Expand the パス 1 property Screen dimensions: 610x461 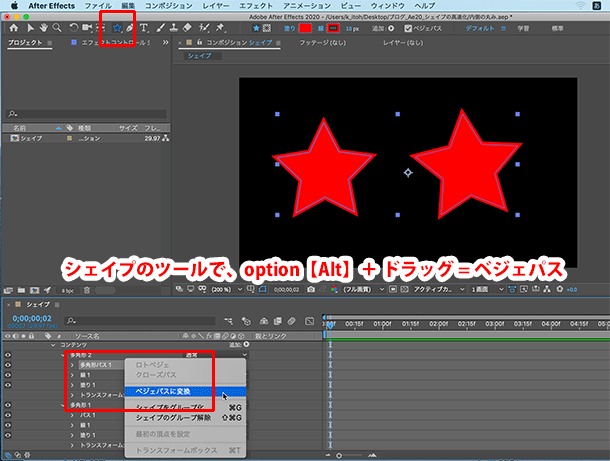(x=72, y=415)
